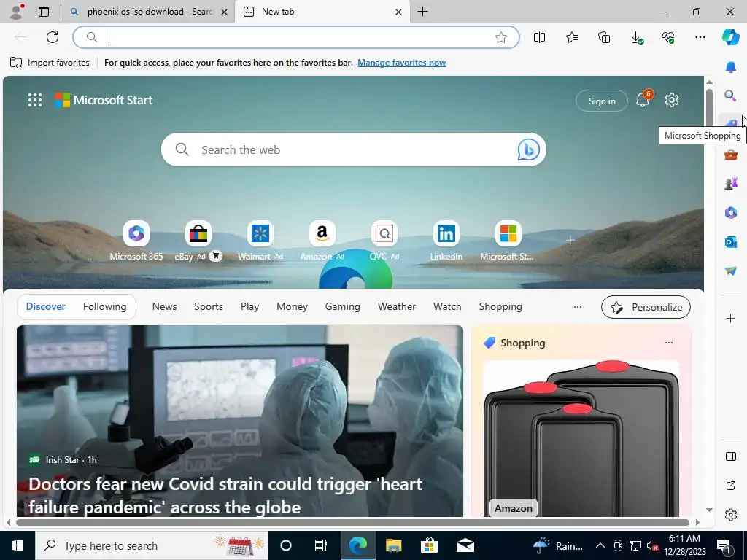This screenshot has width=747, height=560.
Task: Open the Gaming feed tab
Action: [343, 307]
